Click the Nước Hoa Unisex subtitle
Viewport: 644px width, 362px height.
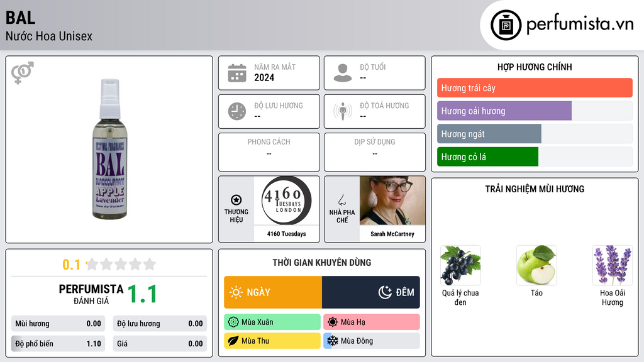click(x=49, y=36)
